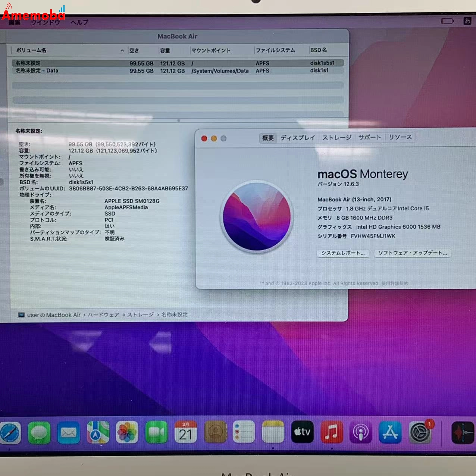This screenshot has width=476, height=476.
Task: Click the システムレポート button
Action: (342, 253)
